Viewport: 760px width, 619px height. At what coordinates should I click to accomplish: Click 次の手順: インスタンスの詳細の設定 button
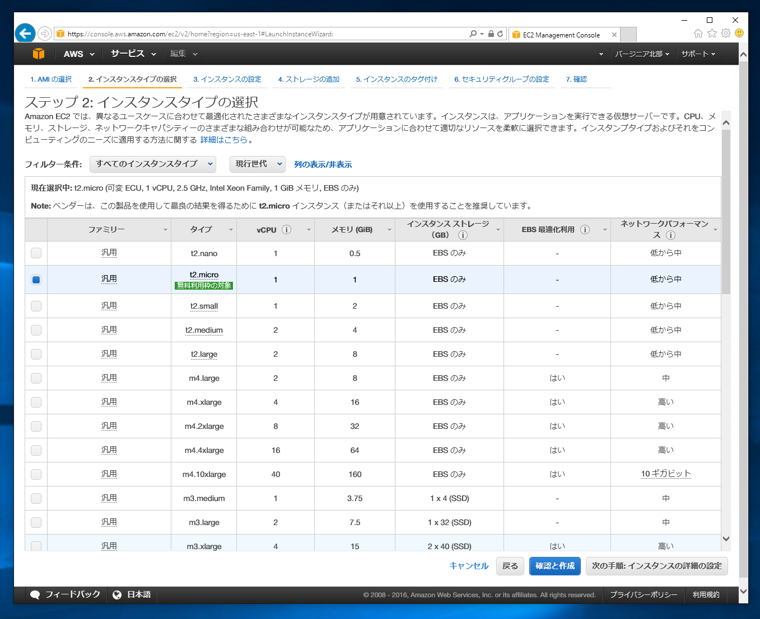[657, 566]
